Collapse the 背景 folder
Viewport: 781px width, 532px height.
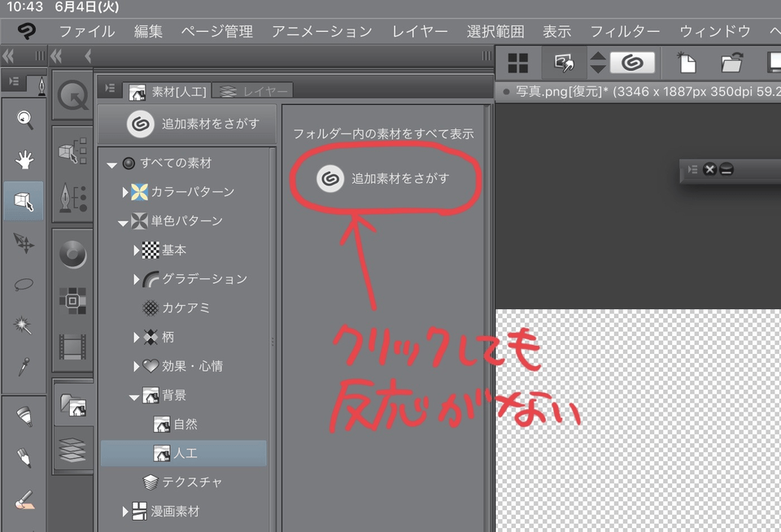tap(133, 396)
